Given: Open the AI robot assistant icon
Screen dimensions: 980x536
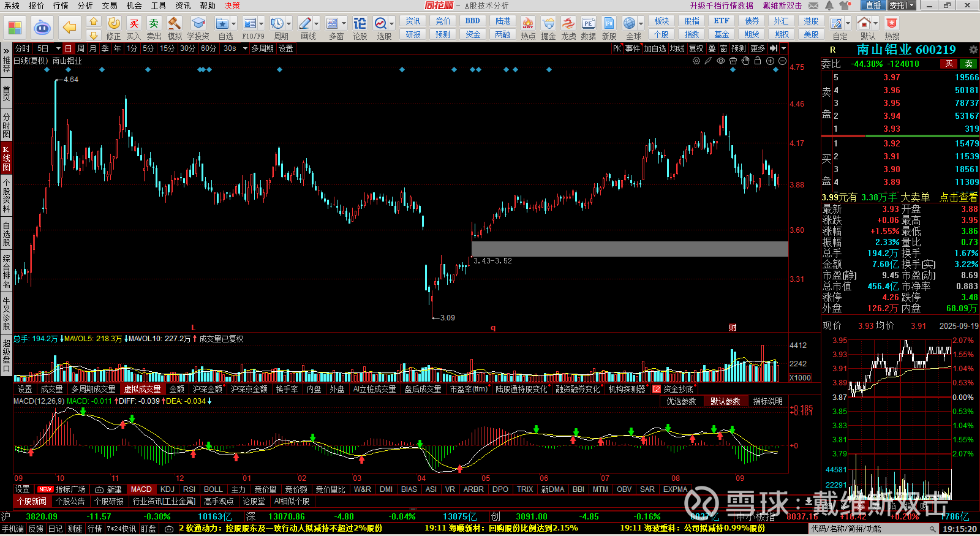Looking at the screenshot, I should tap(42, 28).
